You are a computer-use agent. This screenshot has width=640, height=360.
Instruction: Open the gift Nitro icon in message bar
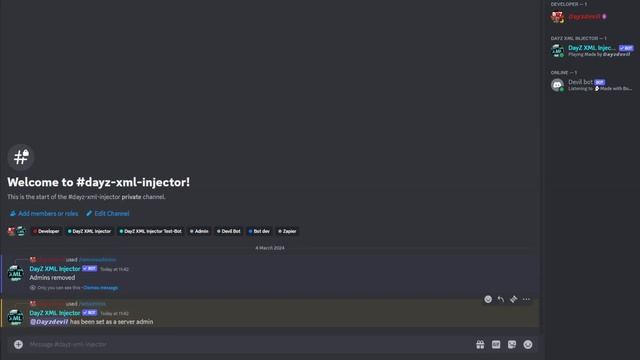(480, 344)
